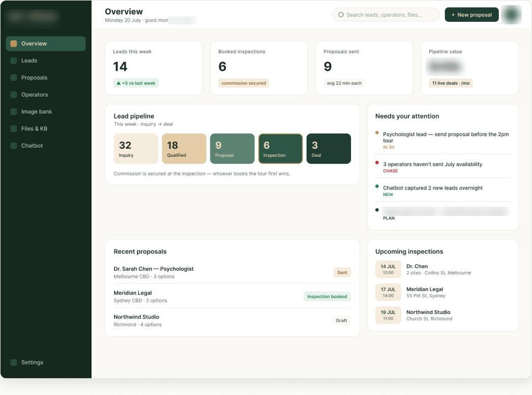Switch to Image bank
The width and height of the screenshot is (532, 395).
(46, 111)
